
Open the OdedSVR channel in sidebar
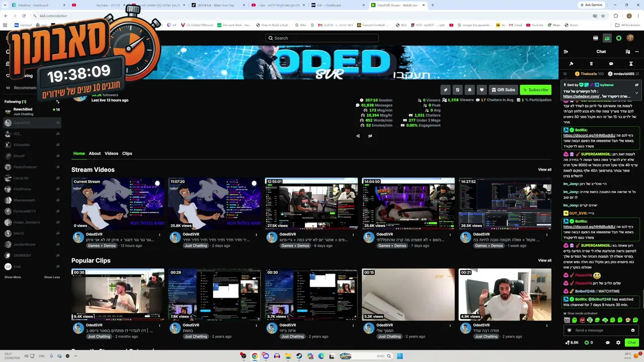(32, 123)
